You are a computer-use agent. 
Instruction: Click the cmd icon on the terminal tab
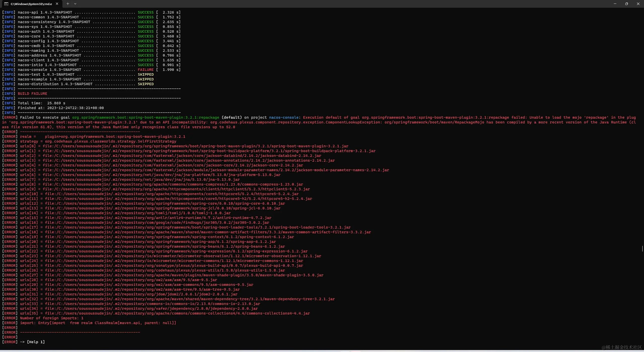click(x=6, y=4)
